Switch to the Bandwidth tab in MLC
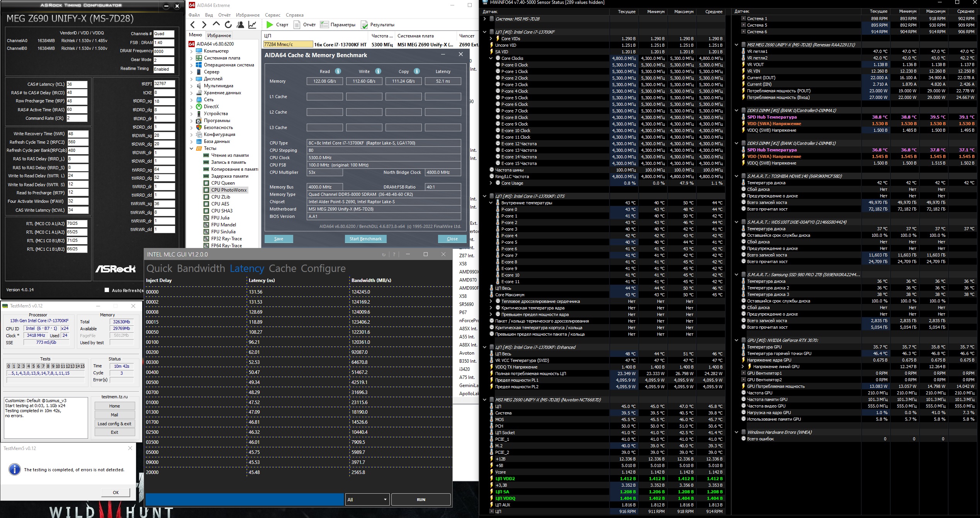The height and width of the screenshot is (518, 980). coord(201,268)
